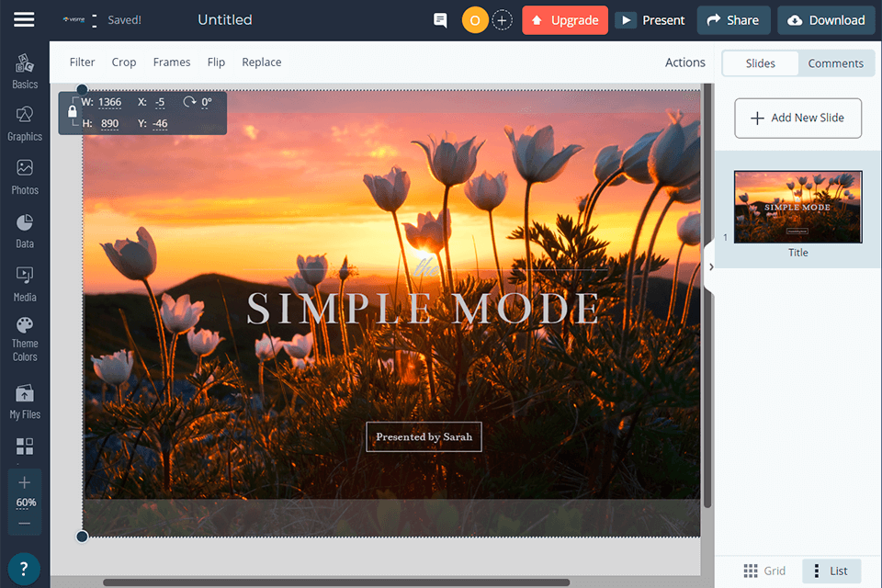Open the Data charts panel
The height and width of the screenshot is (588, 882).
click(25, 231)
